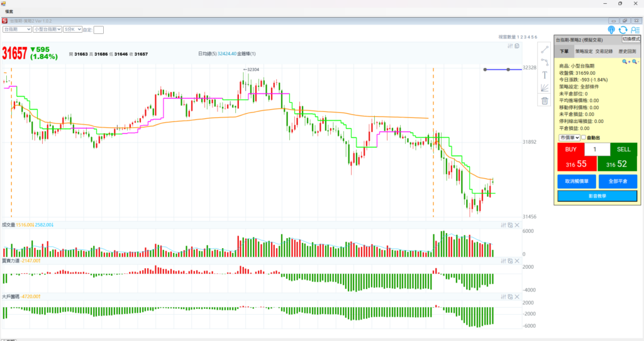Select the polyline drawing tool
Screen dimensions: 644x341
pos(545,62)
